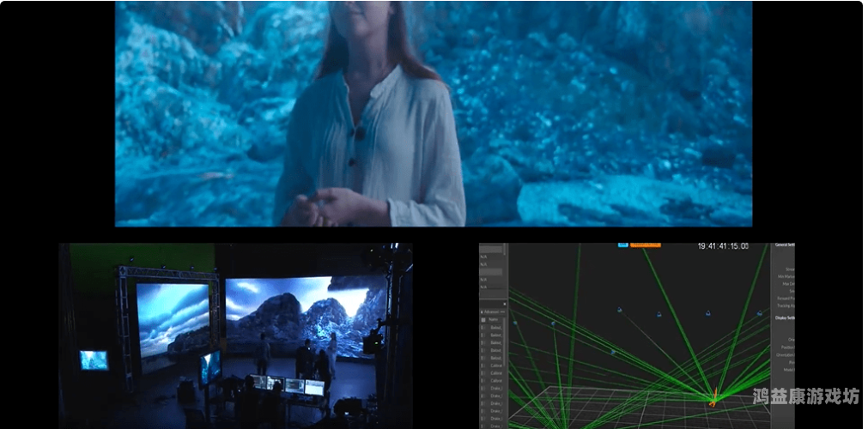Toggle the select-all checkbox beside Name header
Screen dimensions: 868x429
(x=483, y=319)
